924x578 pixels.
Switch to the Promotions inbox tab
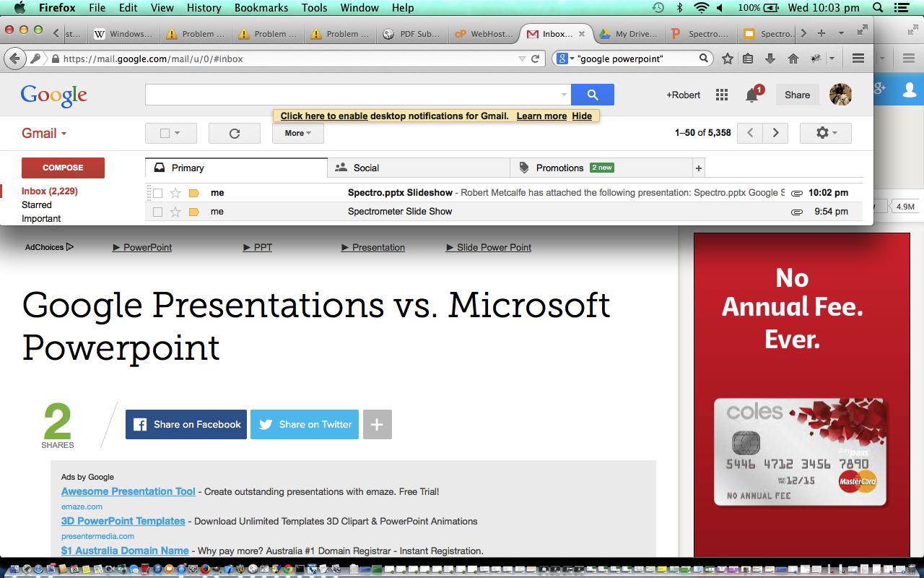[x=559, y=168]
